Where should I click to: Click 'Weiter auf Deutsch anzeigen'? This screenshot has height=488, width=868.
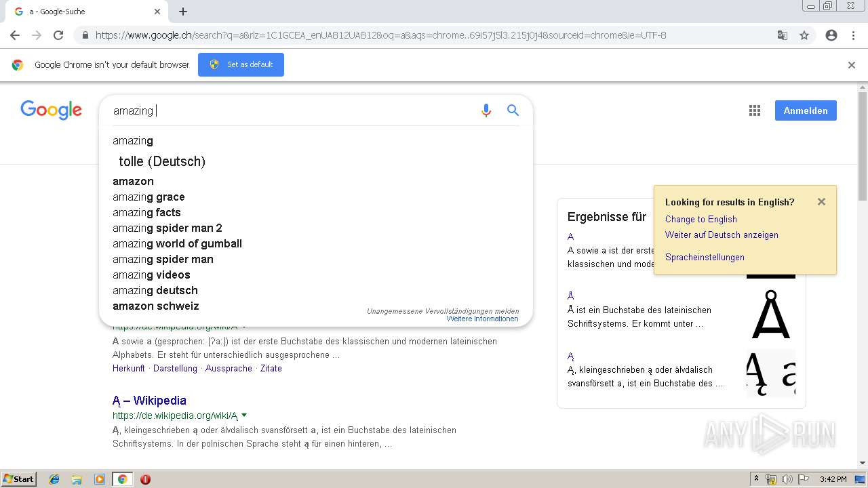(722, 235)
